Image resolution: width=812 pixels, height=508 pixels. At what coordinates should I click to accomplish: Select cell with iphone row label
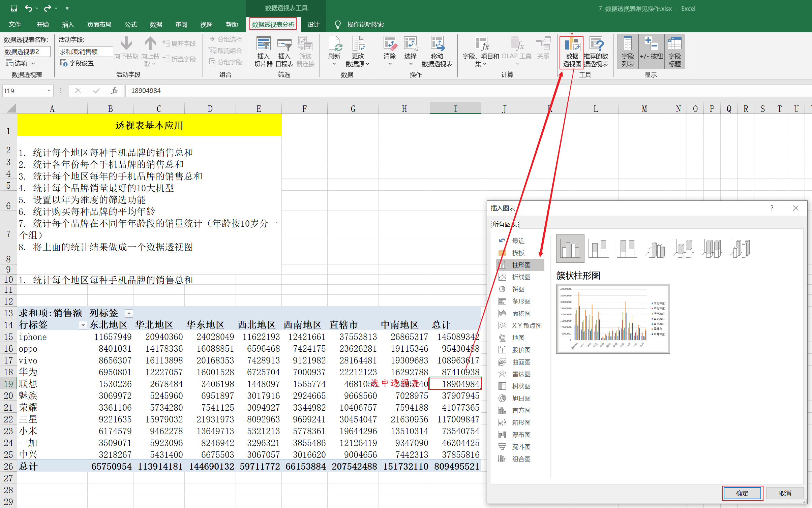point(52,337)
